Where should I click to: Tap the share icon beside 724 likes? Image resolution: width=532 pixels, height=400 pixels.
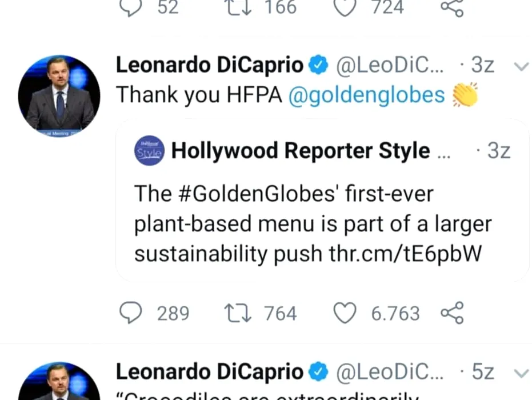tap(452, 7)
